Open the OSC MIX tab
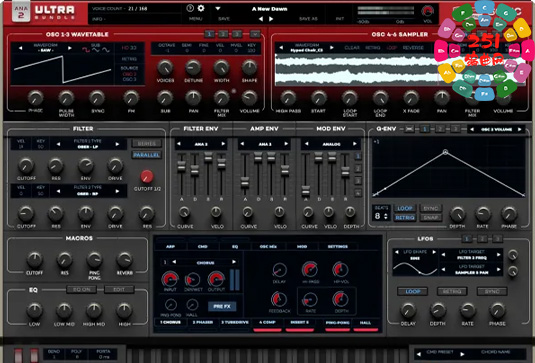 [268, 246]
